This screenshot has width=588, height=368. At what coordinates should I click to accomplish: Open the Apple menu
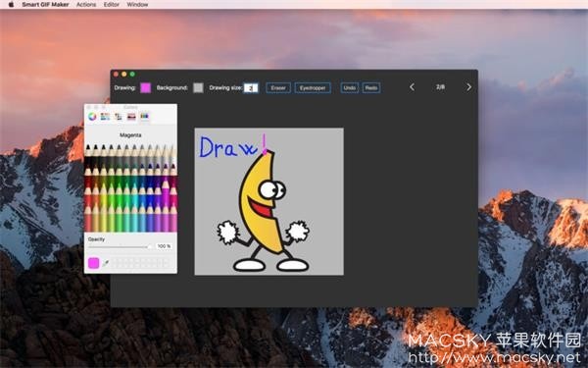(11, 5)
